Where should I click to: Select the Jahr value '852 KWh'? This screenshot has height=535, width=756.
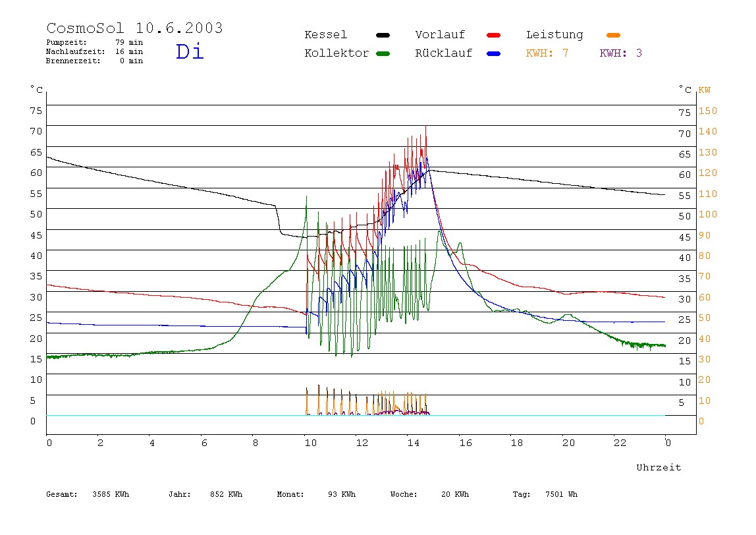(x=226, y=494)
